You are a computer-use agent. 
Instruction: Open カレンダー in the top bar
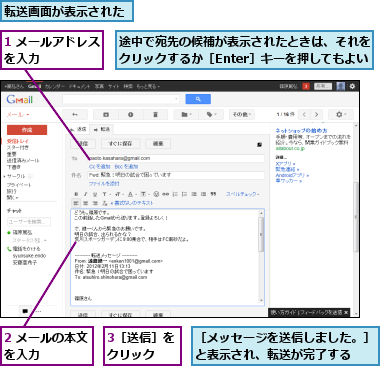[55, 86]
